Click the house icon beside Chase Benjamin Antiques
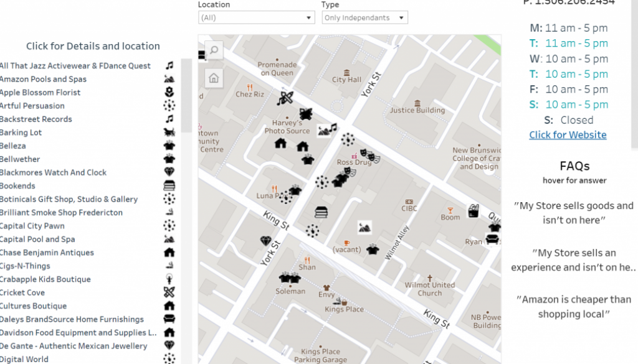638x364 pixels. (169, 253)
